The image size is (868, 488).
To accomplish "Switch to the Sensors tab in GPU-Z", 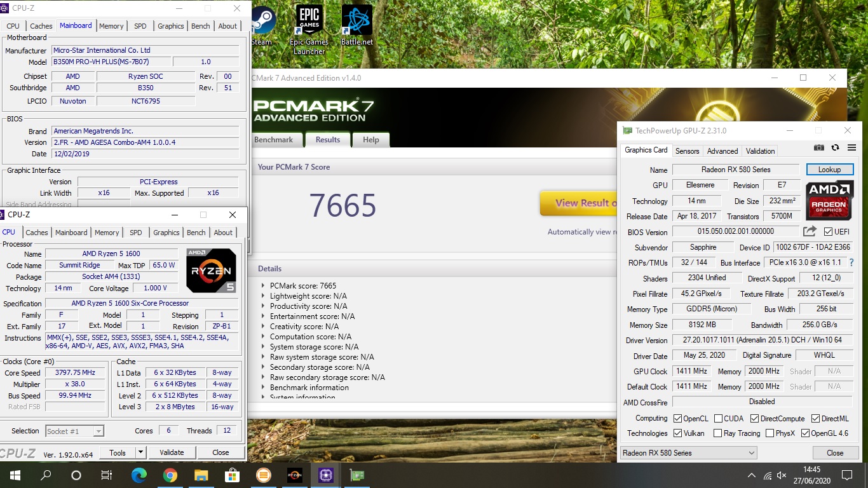I will [x=687, y=151].
